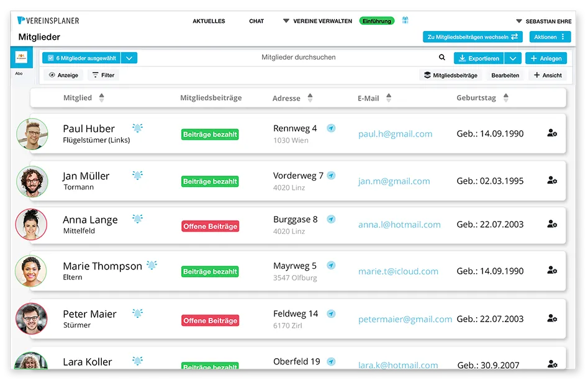The height and width of the screenshot is (383, 588).
Task: Click Beiträge bezahlt badge for Paul Huber
Action: coord(210,135)
